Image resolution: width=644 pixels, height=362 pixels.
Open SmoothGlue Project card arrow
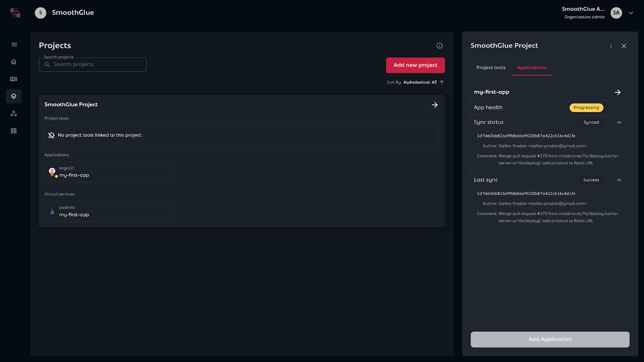coord(435,105)
